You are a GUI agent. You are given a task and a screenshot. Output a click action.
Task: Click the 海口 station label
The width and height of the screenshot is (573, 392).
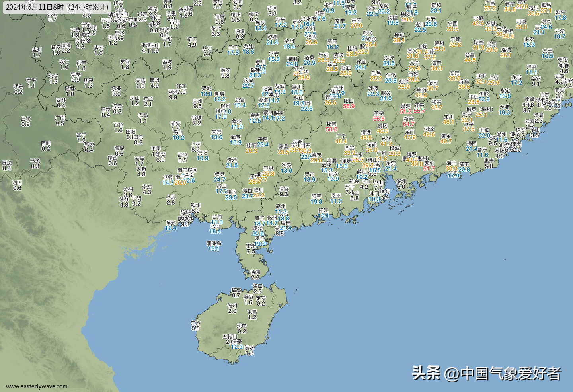click(257, 286)
